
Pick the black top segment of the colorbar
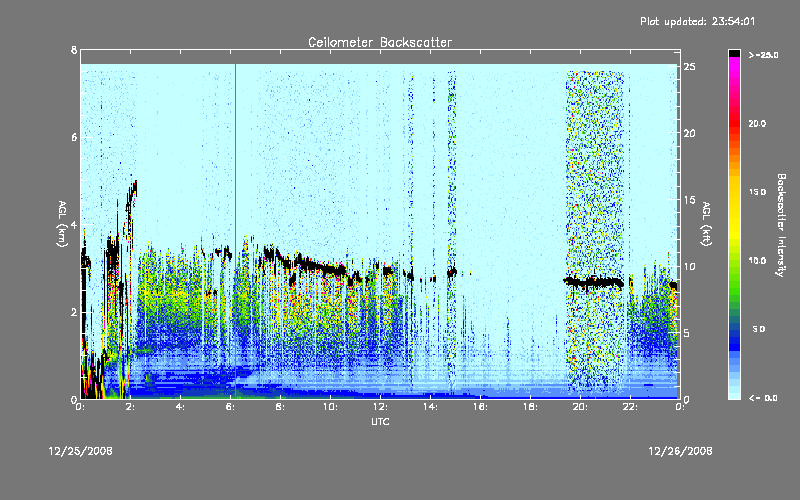[x=734, y=53]
